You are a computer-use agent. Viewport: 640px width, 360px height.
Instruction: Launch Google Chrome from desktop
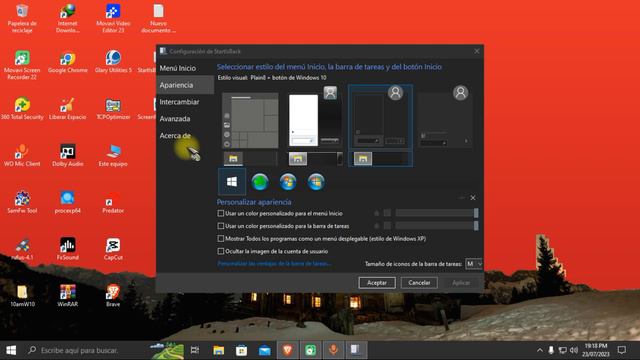pos(68,62)
